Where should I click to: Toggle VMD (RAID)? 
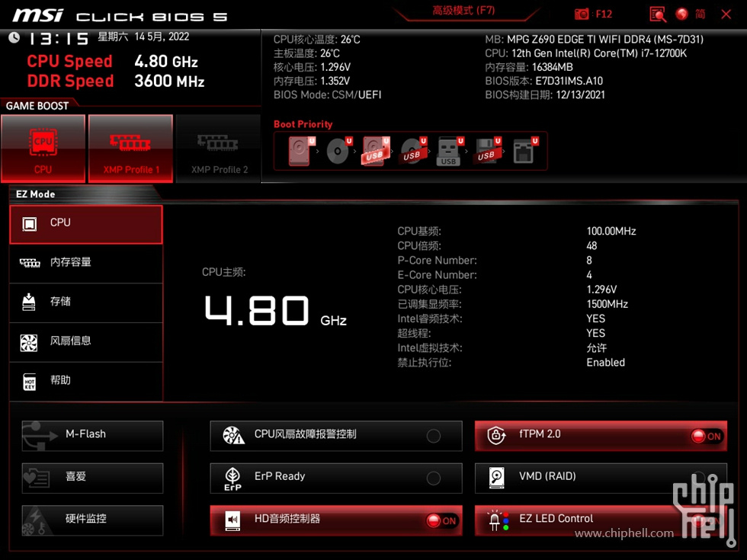pos(601,478)
